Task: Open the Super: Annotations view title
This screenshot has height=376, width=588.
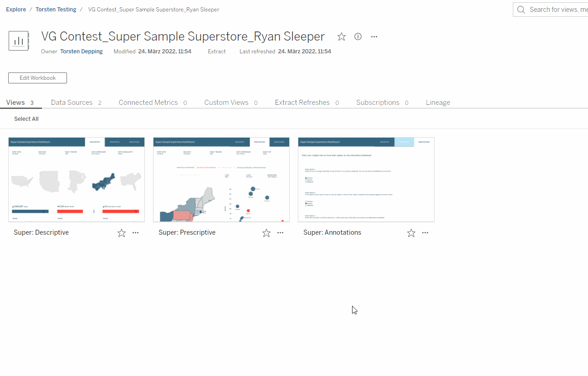Action: [x=332, y=232]
